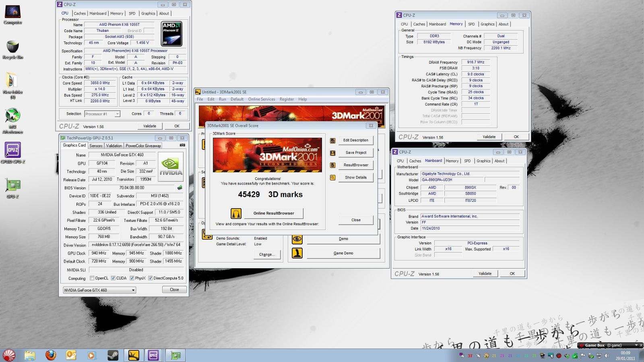Click the Game Demo button

click(x=343, y=253)
